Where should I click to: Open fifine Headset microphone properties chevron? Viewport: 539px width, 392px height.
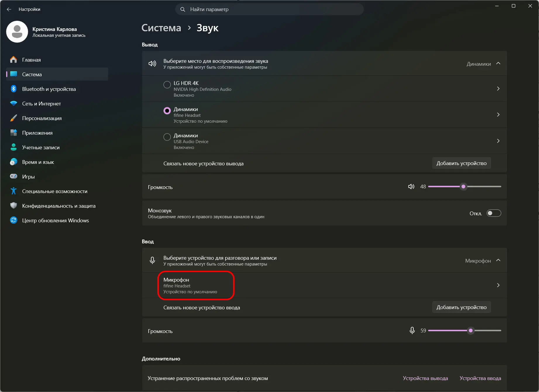pos(498,285)
